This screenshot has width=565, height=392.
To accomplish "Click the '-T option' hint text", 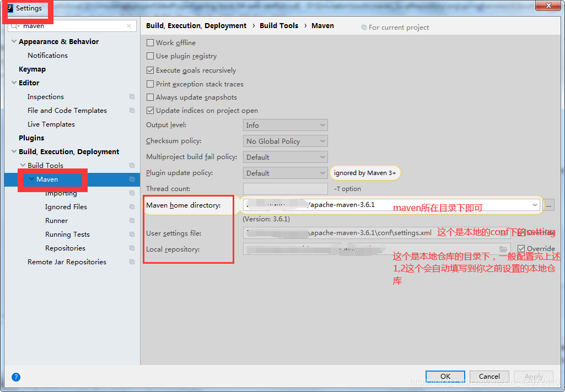I will coord(347,189).
